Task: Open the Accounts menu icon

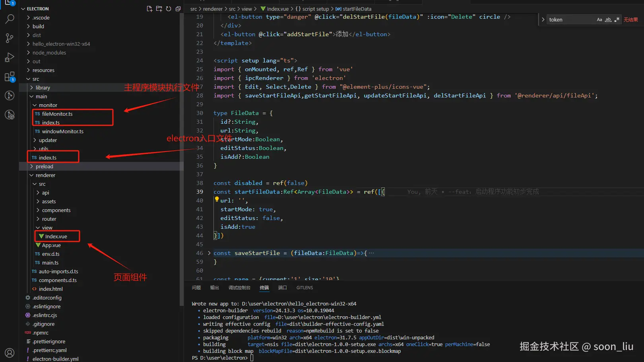Action: 10,353
